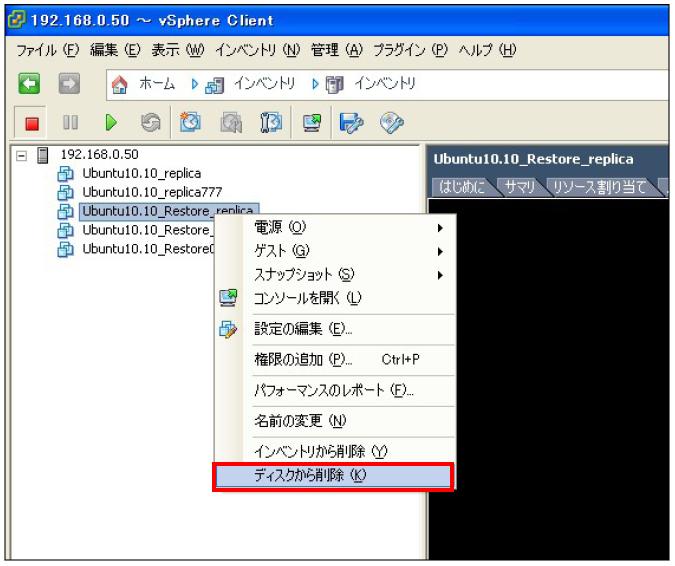
Task: Take a snapshot with toolbar icon
Action: click(190, 122)
